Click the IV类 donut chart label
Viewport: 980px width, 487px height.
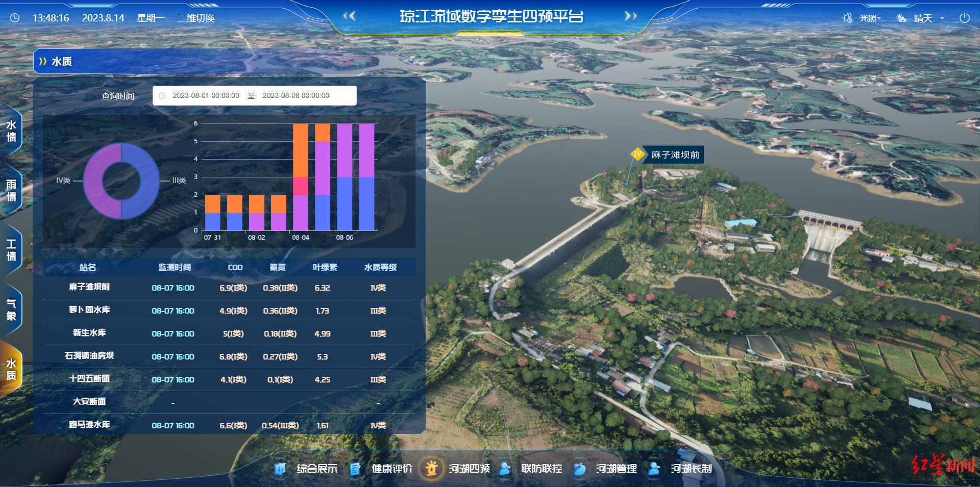63,181
